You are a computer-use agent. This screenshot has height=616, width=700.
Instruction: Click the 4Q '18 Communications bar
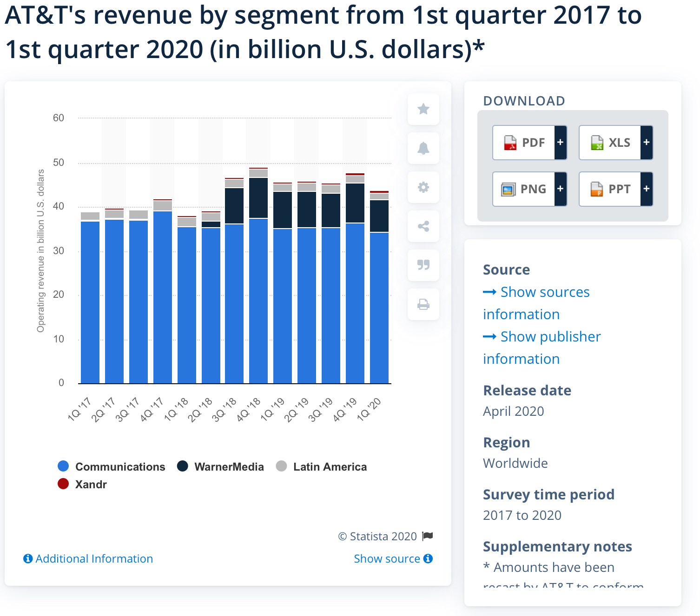click(258, 302)
